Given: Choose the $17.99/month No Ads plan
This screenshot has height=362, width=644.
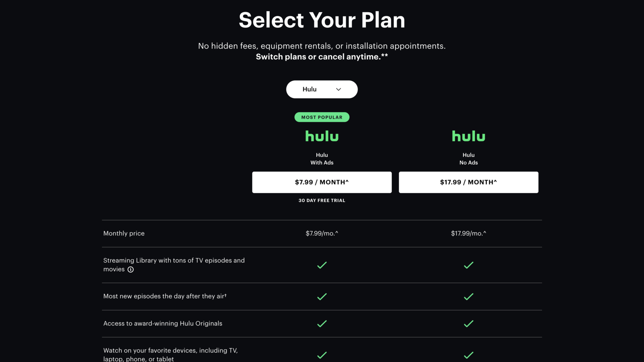Looking at the screenshot, I should tap(468, 182).
